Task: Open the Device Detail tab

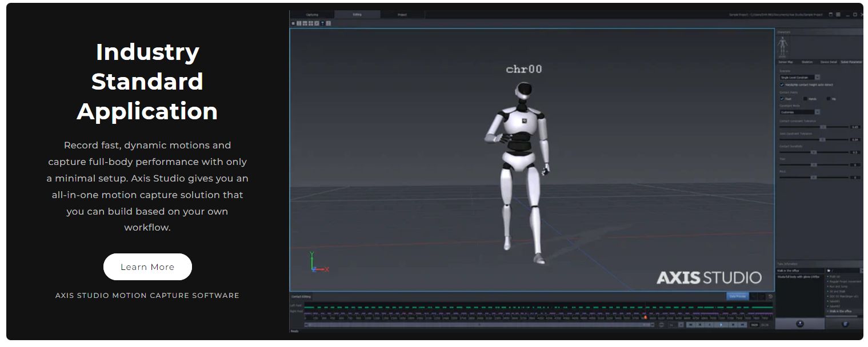Action: coord(829,62)
